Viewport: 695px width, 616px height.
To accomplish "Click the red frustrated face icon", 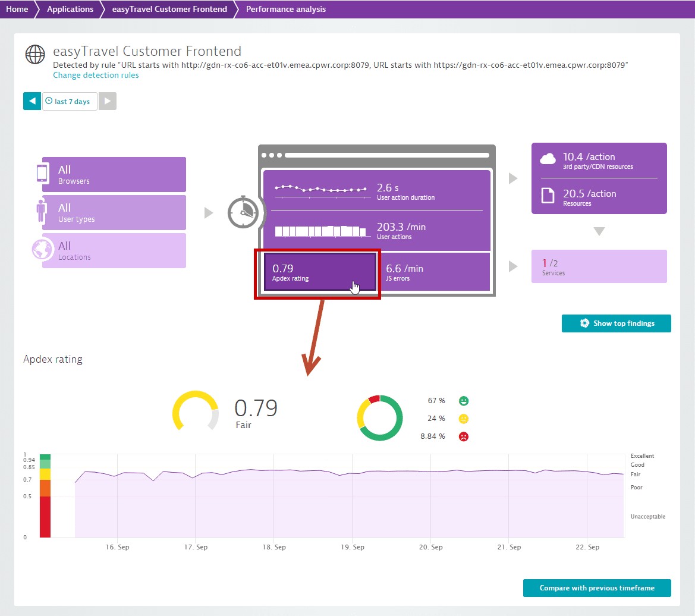I will coord(464,436).
